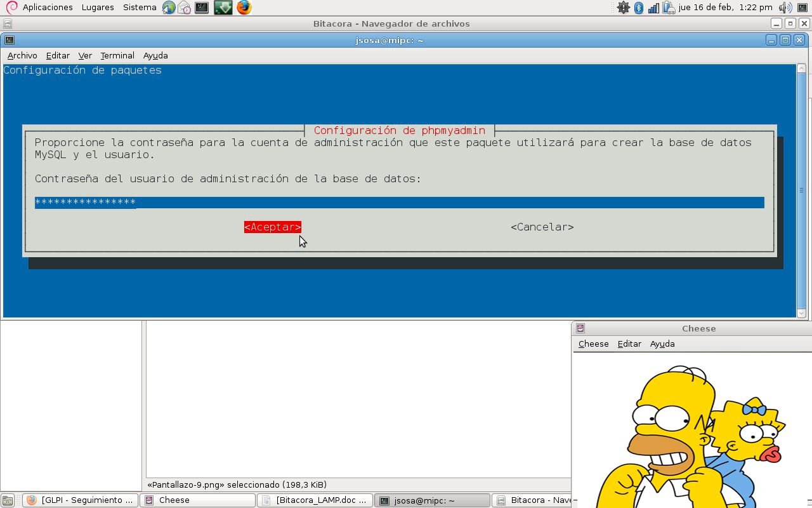Open the Terminal menu in menubar

(x=117, y=56)
